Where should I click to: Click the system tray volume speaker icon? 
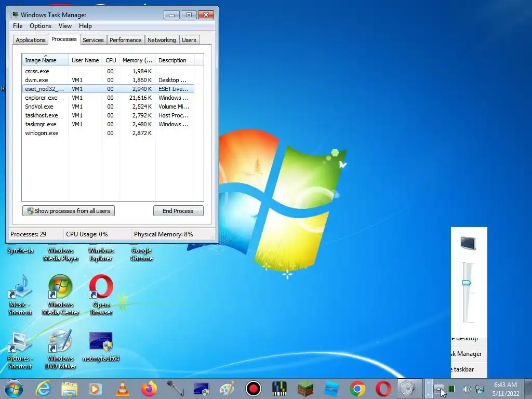467,389
